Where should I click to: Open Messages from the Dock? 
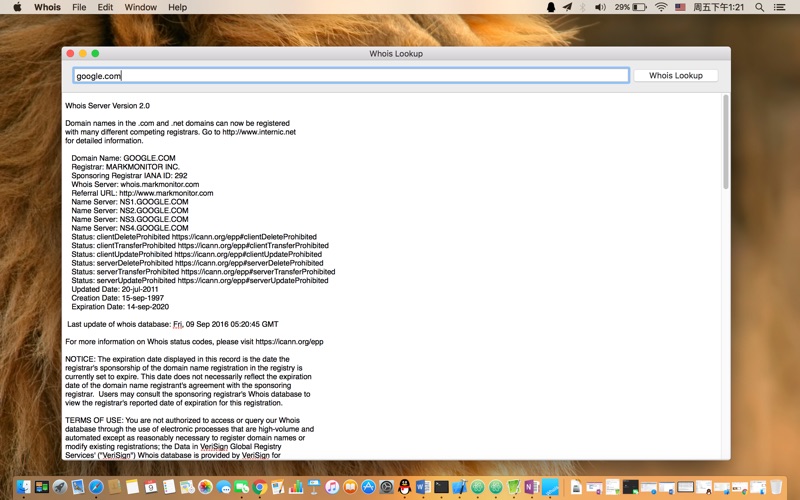pyautogui.click(x=223, y=487)
